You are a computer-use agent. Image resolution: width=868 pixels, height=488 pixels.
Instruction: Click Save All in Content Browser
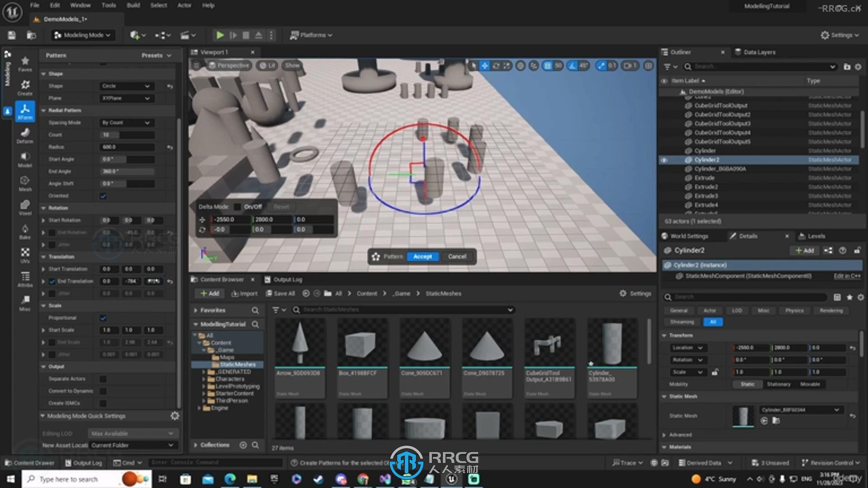pyautogui.click(x=280, y=294)
